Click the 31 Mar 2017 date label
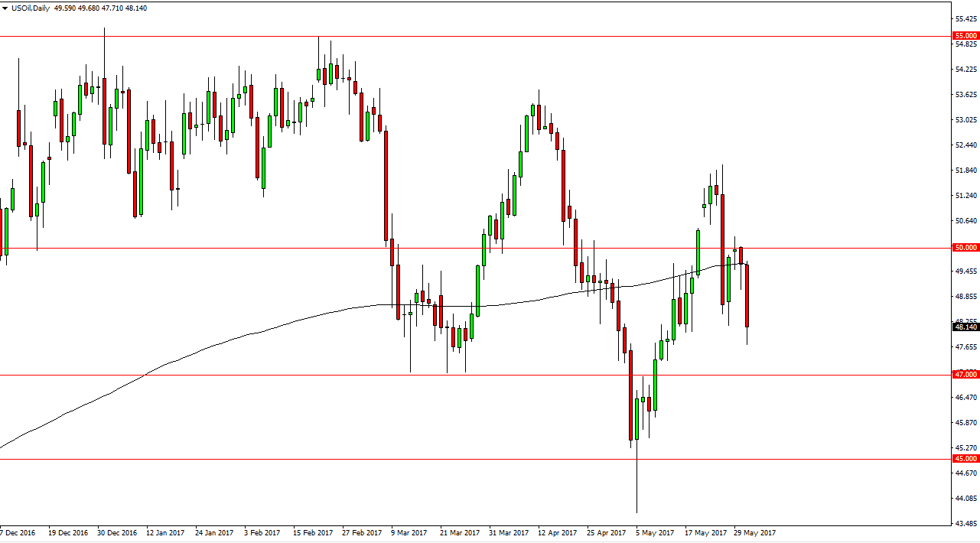 click(508, 533)
